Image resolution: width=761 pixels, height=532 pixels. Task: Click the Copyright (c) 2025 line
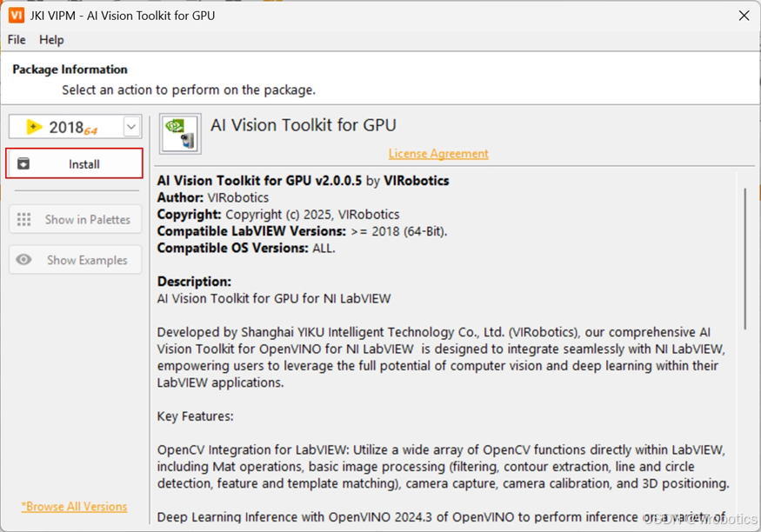click(x=278, y=215)
